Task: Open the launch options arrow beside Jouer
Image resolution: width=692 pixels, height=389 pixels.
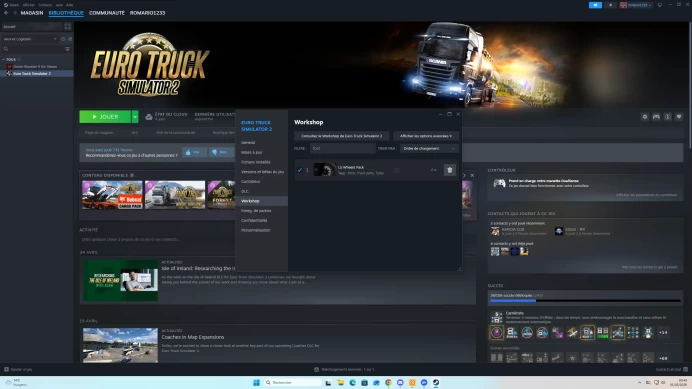Action: pyautogui.click(x=135, y=117)
